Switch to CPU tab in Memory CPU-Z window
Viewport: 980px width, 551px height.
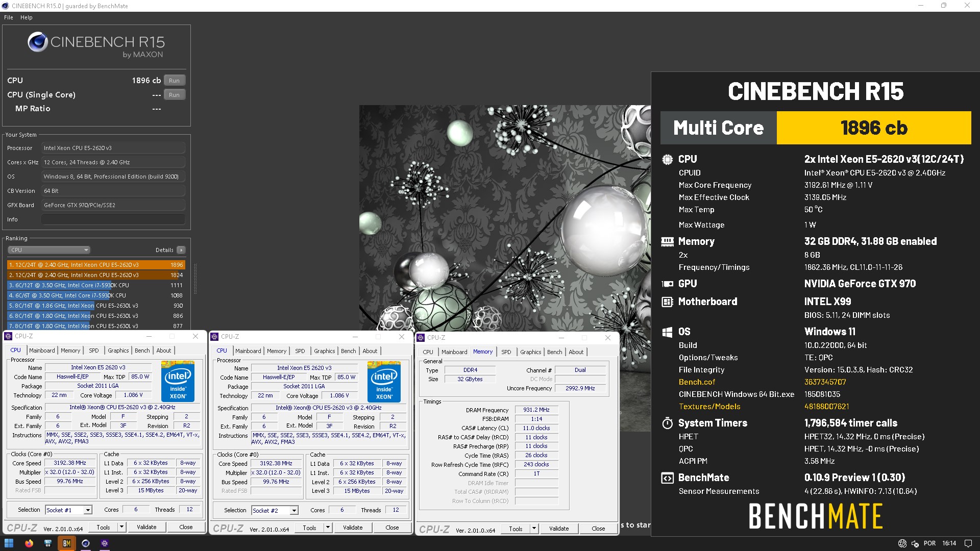[428, 352]
